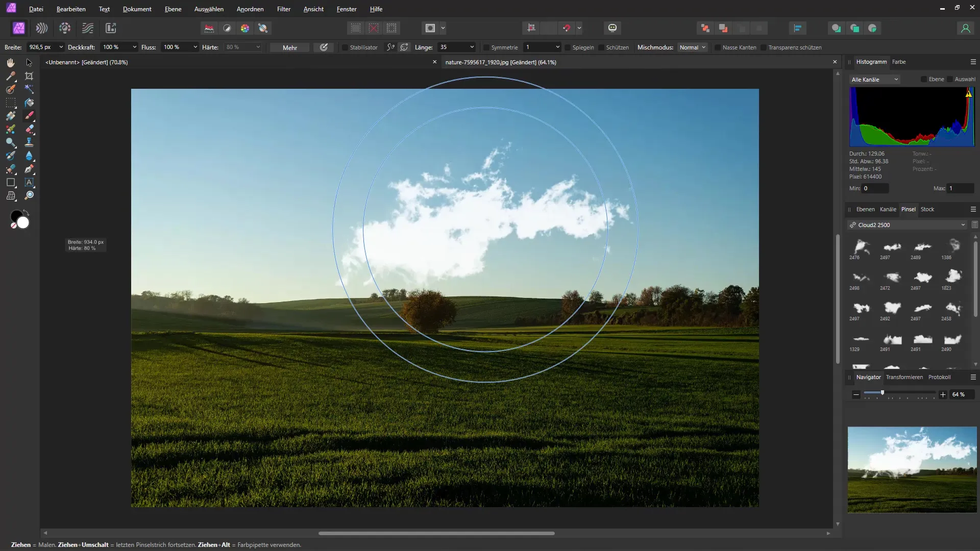Screen dimensions: 980x551
Task: Select the Flood Fill bucket tool
Action: [29, 103]
